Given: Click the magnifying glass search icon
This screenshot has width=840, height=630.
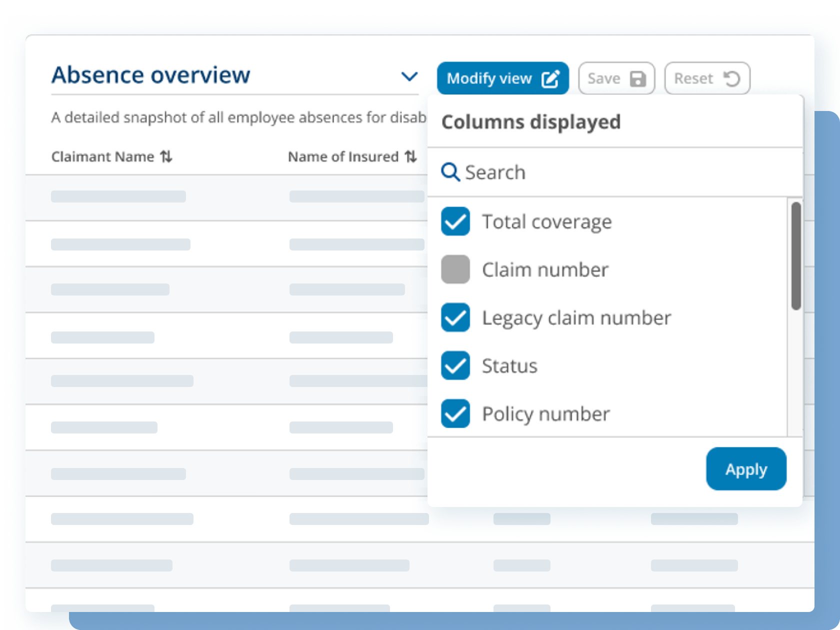Looking at the screenshot, I should tap(450, 172).
